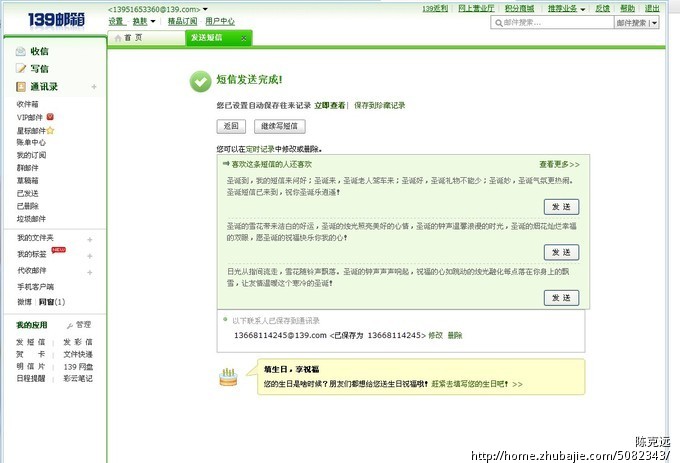Image resolution: width=680 pixels, height=463 pixels.
Task: Click the 继续写短信 button
Action: coord(279,126)
